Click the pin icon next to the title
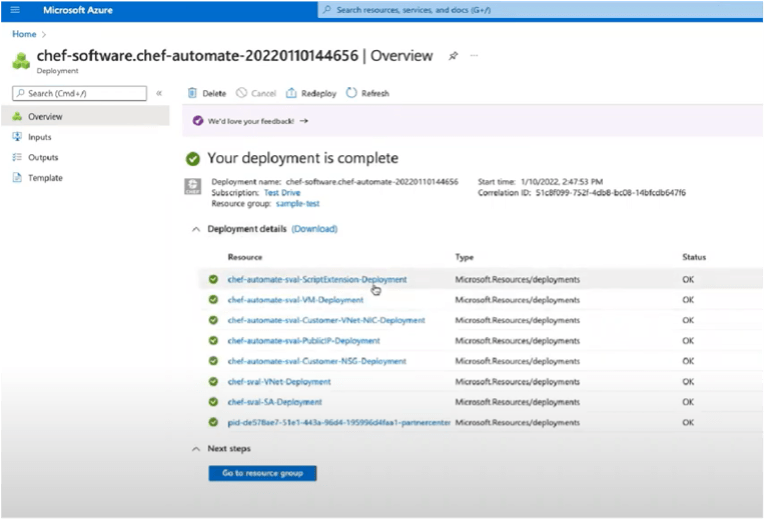The width and height of the screenshot is (766, 522). [453, 56]
